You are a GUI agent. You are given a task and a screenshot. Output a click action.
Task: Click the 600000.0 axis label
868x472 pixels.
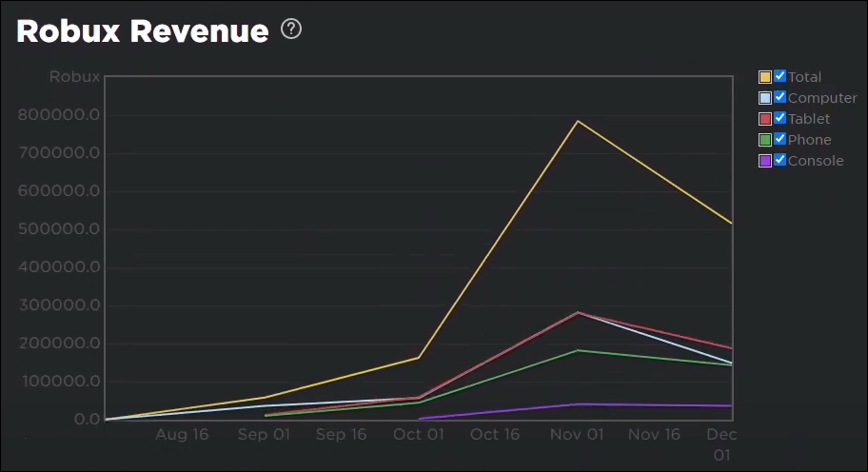pyautogui.click(x=59, y=191)
